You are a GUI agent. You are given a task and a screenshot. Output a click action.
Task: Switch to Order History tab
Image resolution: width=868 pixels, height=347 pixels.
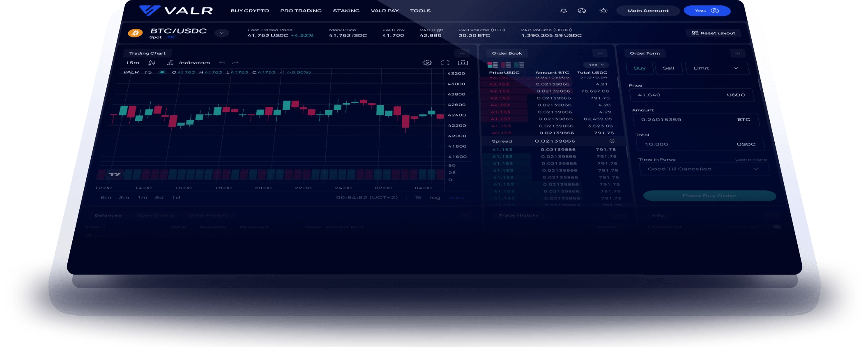coord(208,215)
